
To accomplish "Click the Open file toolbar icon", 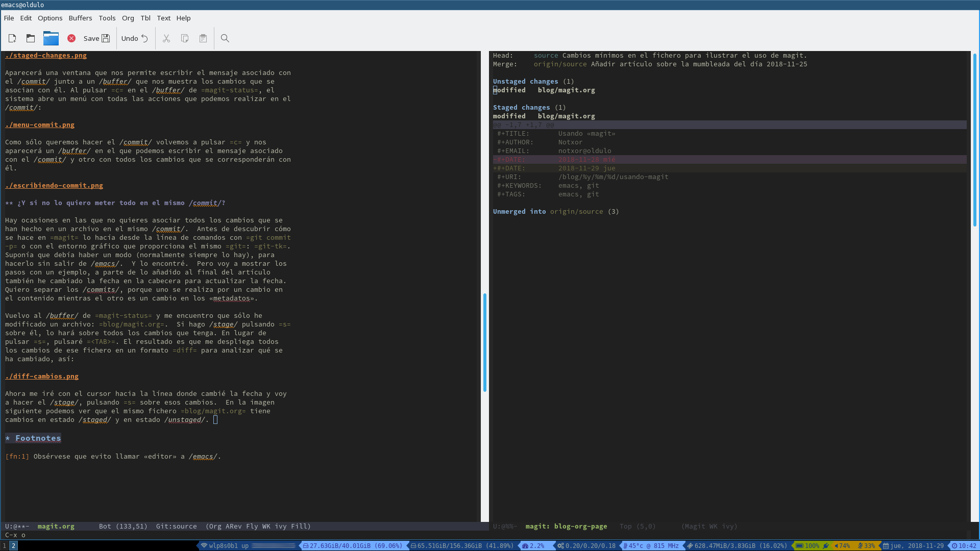I will (31, 38).
